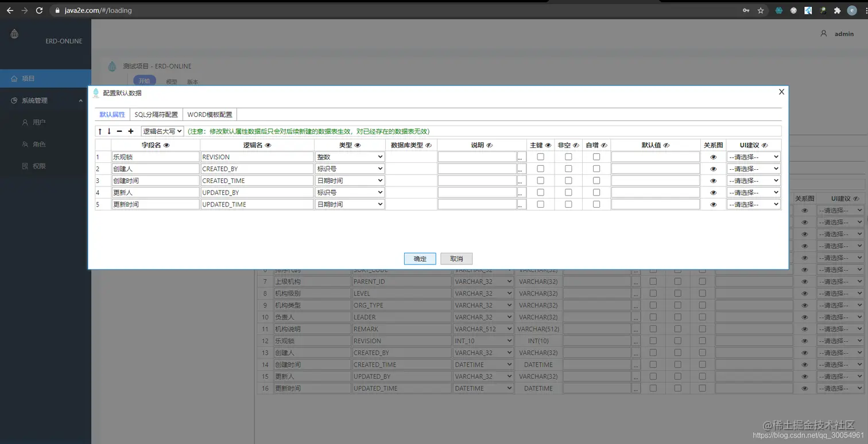
Task: Add a new field with plus icon
Action: [x=131, y=131]
